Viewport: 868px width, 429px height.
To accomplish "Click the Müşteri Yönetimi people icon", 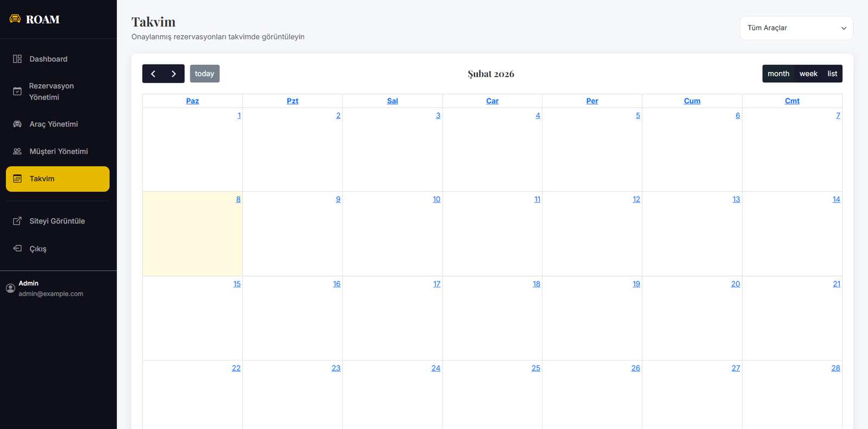I will 17,152.
